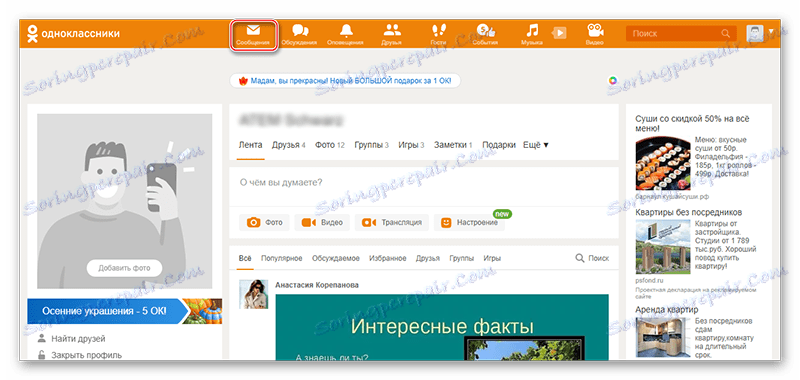
Task: Open the Друзья 4 profile tab
Action: tap(288, 145)
